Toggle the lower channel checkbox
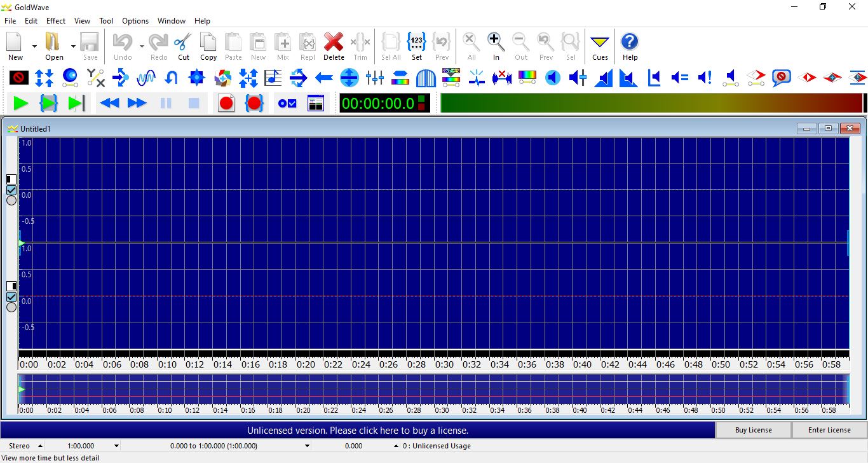The height and width of the screenshot is (463, 868). click(x=11, y=297)
